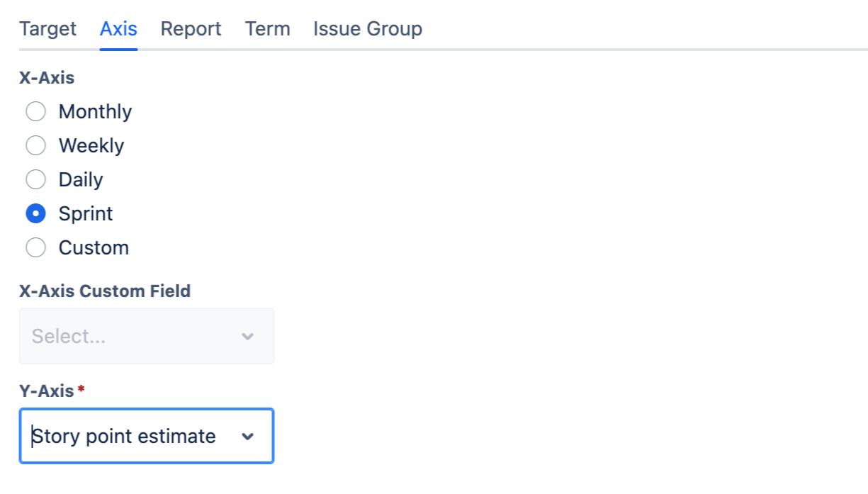The image size is (868, 494).
Task: Click 'Story point estimate' text in Y-Axis field
Action: tap(124, 437)
